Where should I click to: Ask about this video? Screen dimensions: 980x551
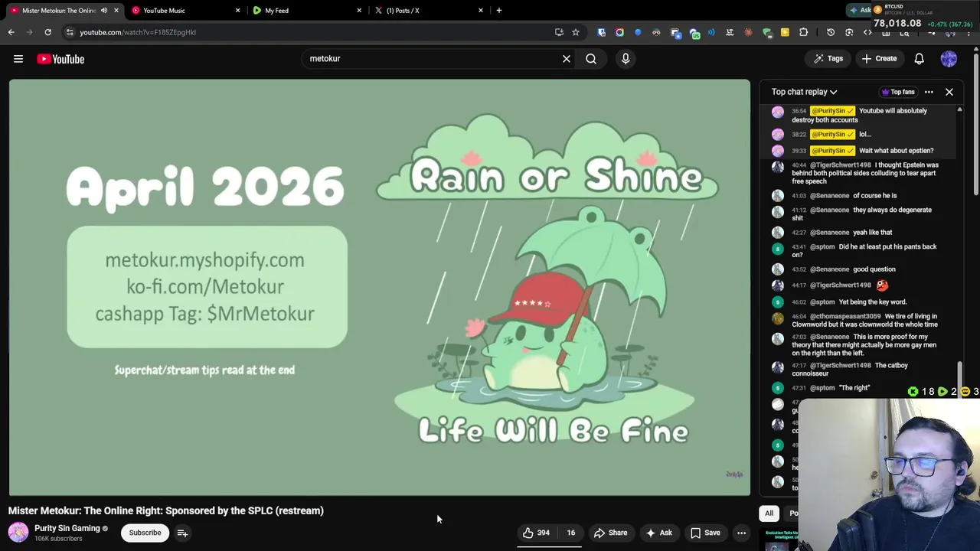(659, 533)
